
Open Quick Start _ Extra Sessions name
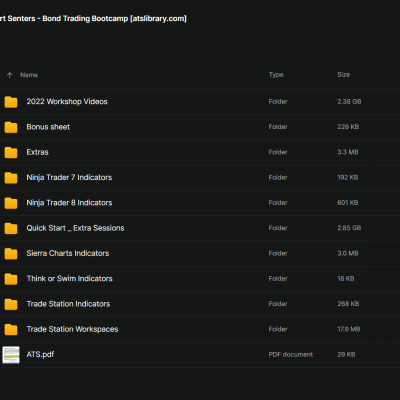click(x=75, y=228)
